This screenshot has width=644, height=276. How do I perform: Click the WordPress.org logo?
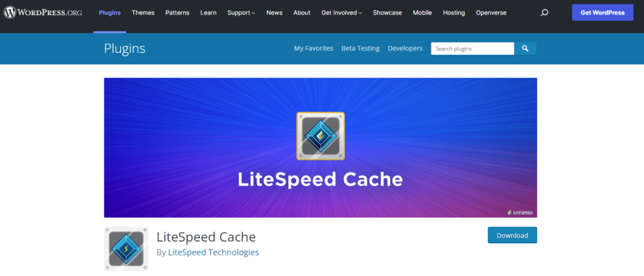pos(43,13)
